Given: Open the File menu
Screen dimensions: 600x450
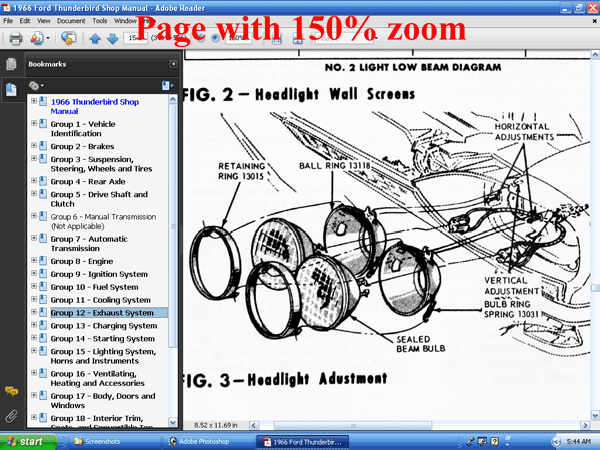Looking at the screenshot, I should (x=8, y=21).
